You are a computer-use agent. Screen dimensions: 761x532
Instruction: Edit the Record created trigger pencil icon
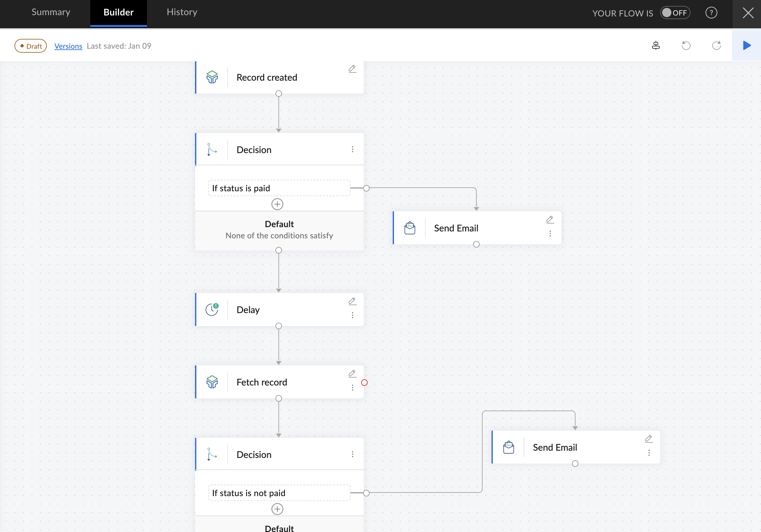(352, 68)
